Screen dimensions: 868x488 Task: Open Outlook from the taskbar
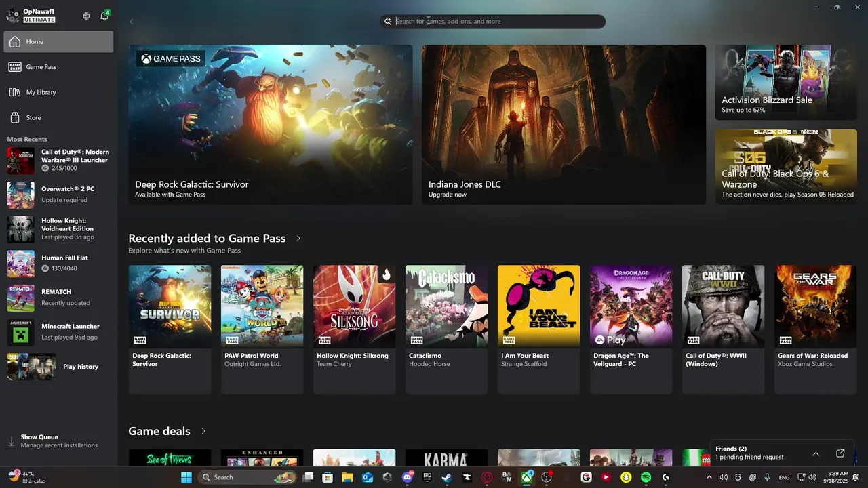point(368,477)
